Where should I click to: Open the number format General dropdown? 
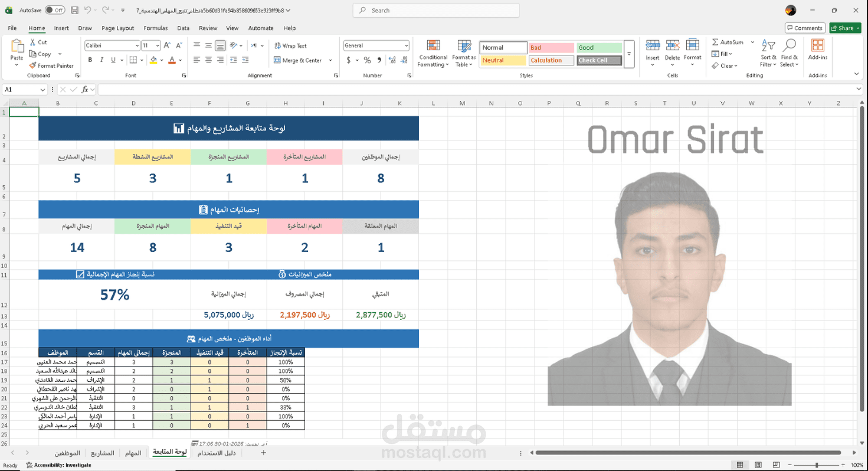(x=406, y=45)
